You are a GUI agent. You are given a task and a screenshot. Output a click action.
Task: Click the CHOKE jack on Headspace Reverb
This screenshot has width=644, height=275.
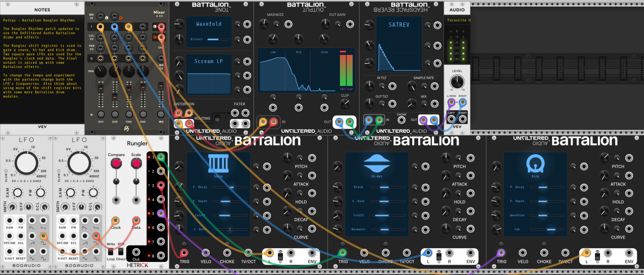402,121
